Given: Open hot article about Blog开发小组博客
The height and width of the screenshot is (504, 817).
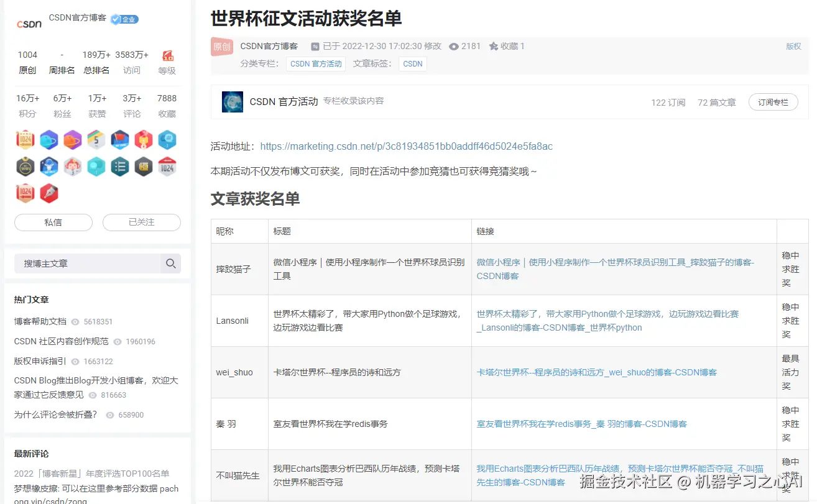Looking at the screenshot, I should (x=96, y=387).
